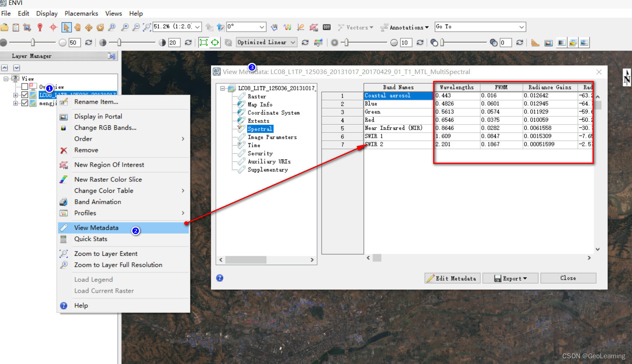Open a file with the folder icon
Viewport: 632px width, 364px height.
[4, 27]
